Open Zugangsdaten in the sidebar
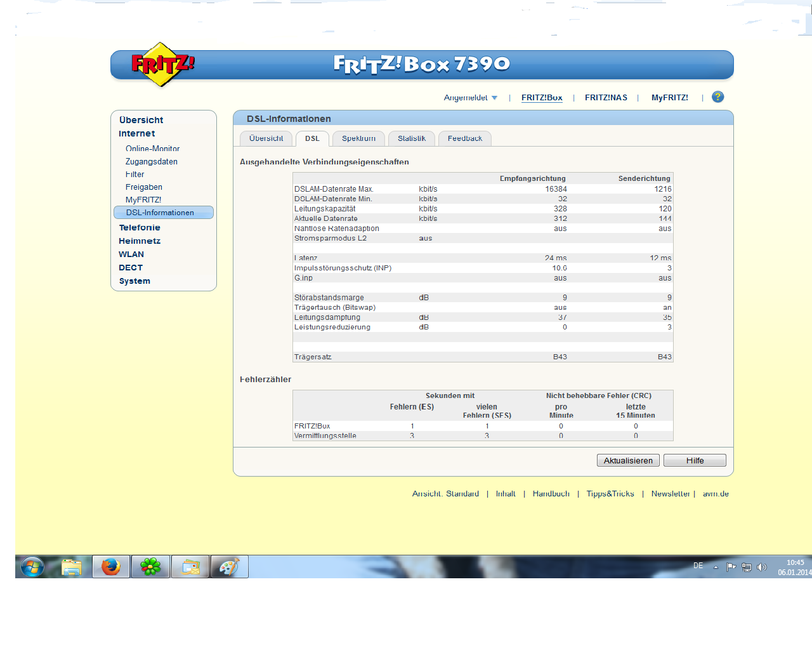The image size is (812, 650). coord(151,162)
